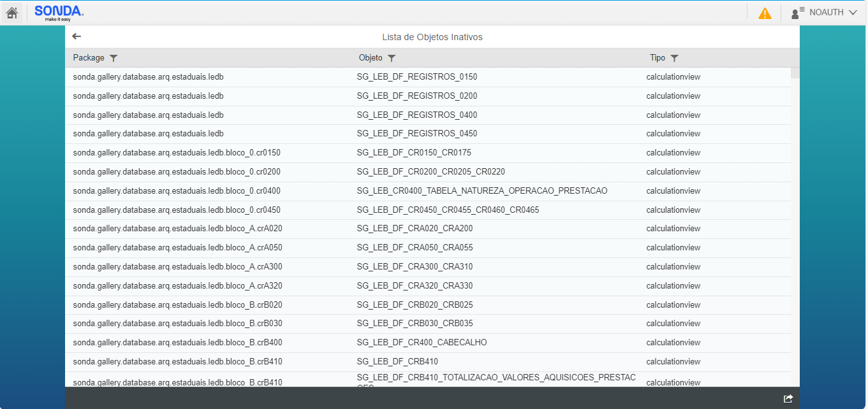Click package cell ending bloco_A.crA300
Viewport: 868px width, 409px height.
click(x=177, y=267)
